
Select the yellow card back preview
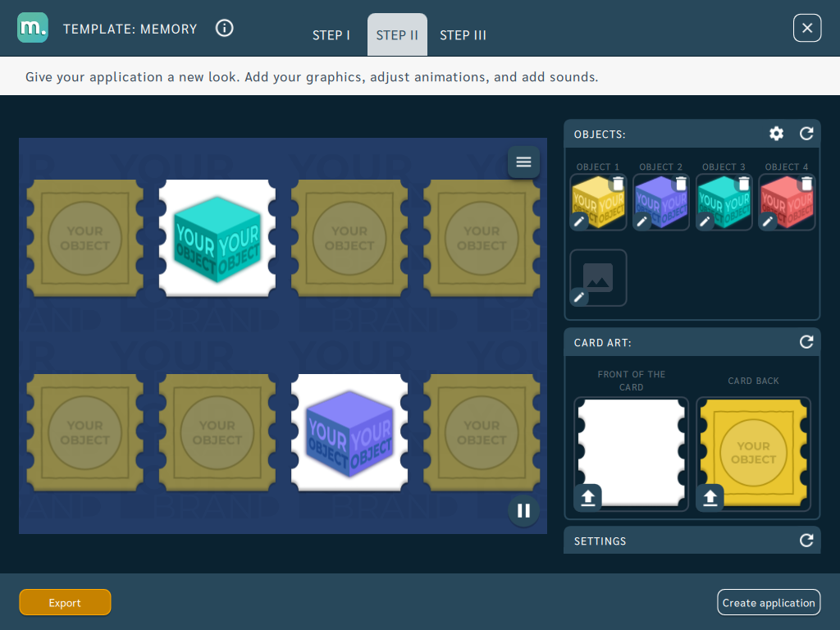click(x=753, y=454)
